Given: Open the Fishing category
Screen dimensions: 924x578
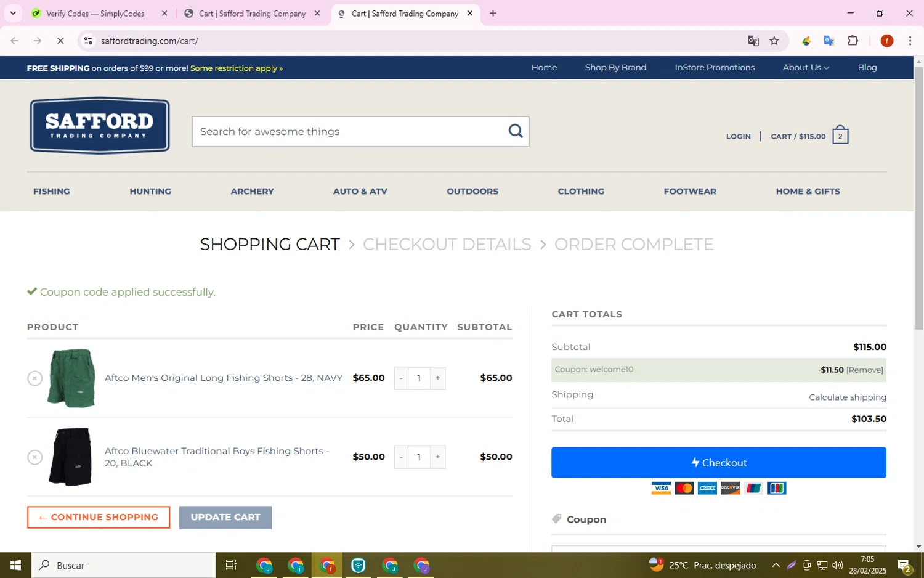Looking at the screenshot, I should click(52, 191).
